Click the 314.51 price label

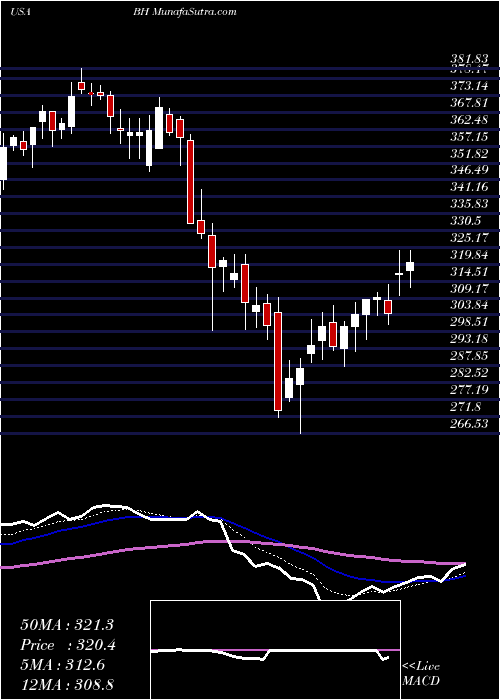(x=468, y=272)
